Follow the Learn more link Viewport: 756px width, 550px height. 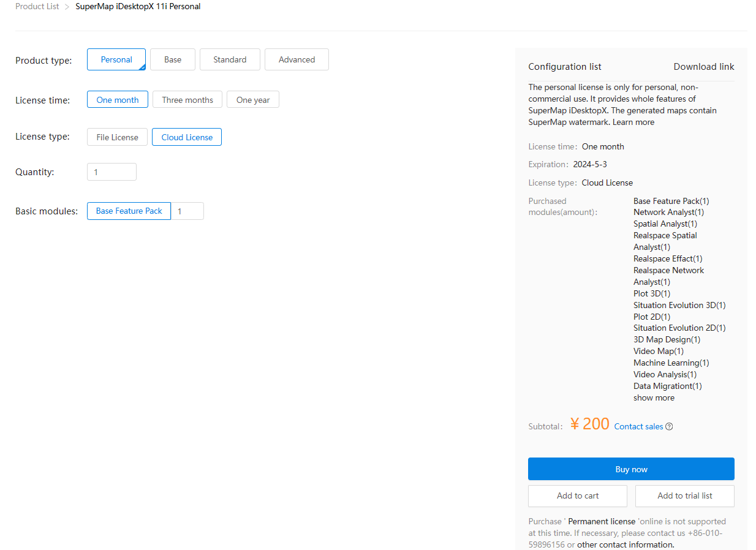coord(633,122)
